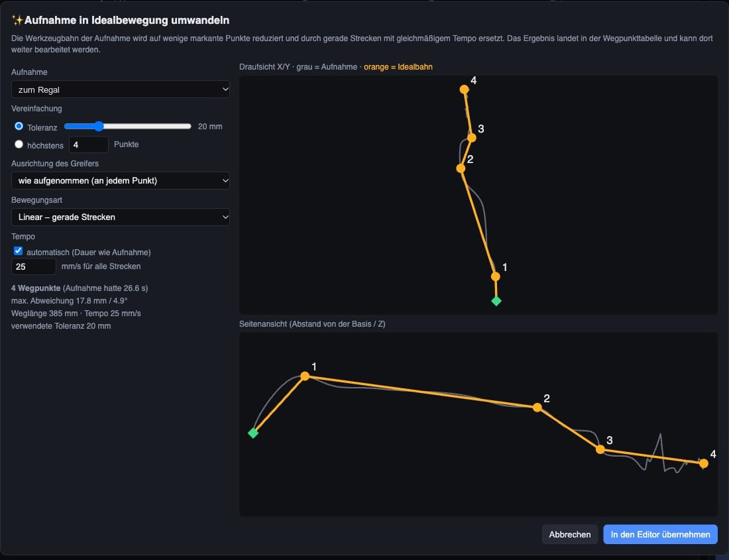Click the 'orange = Idealbahn' legend text
The height and width of the screenshot is (560, 729).
click(x=398, y=67)
